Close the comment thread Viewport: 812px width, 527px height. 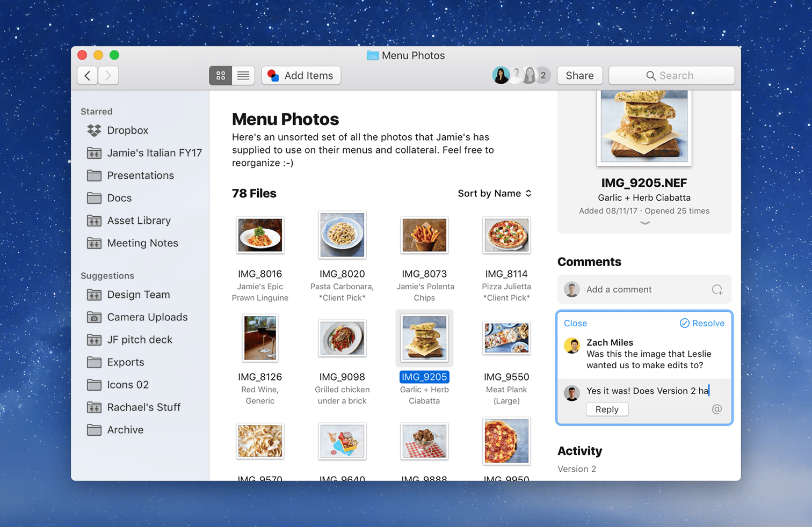[575, 323]
